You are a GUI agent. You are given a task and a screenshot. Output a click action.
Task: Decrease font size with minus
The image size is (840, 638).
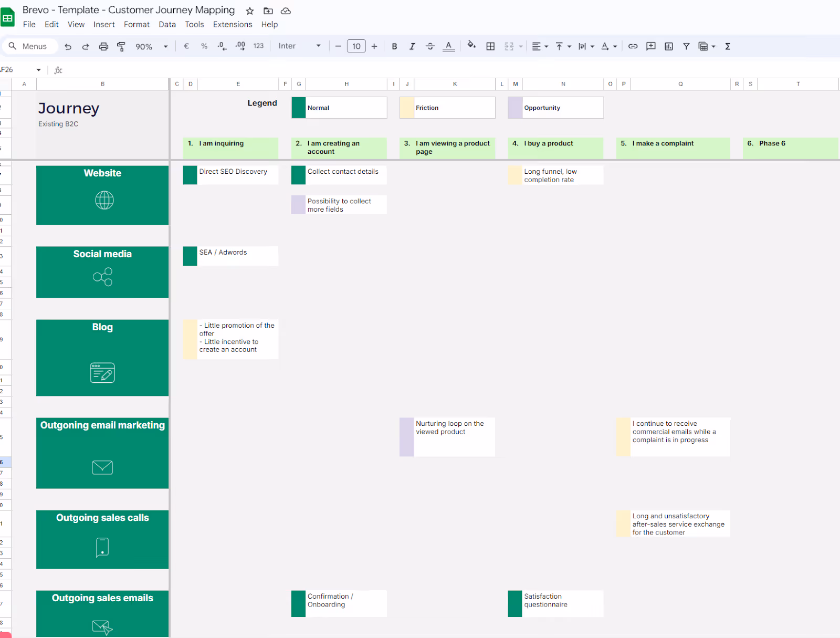tap(338, 46)
